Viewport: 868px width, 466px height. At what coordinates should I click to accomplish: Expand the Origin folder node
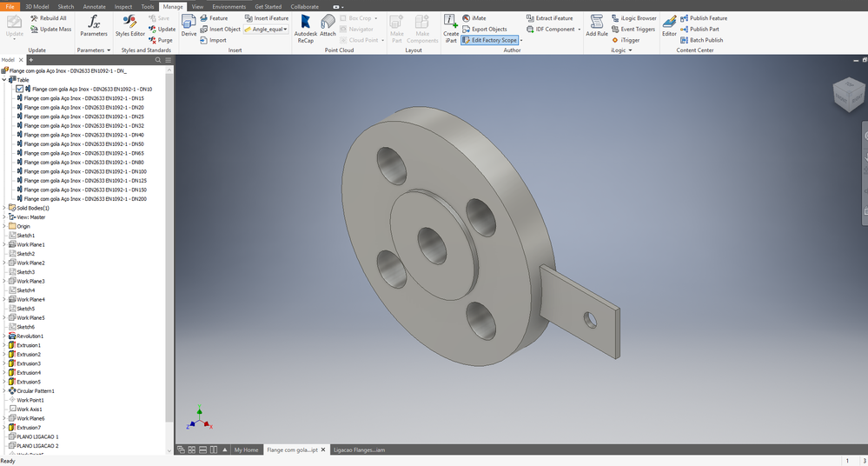point(4,226)
